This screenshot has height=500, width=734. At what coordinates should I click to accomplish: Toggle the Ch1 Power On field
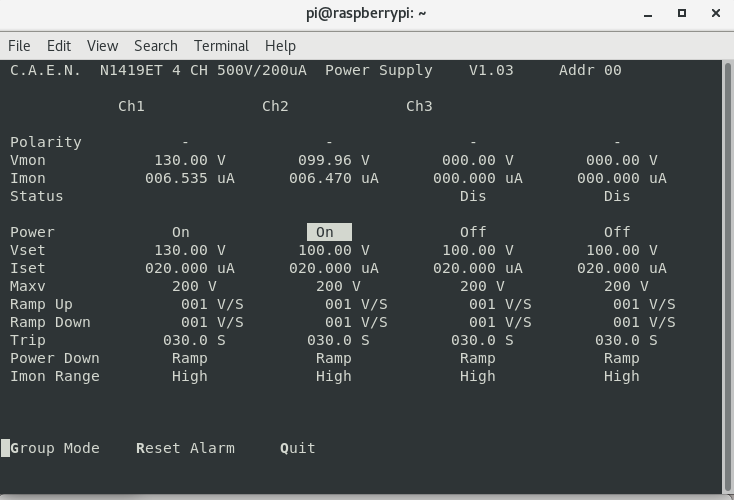[181, 232]
